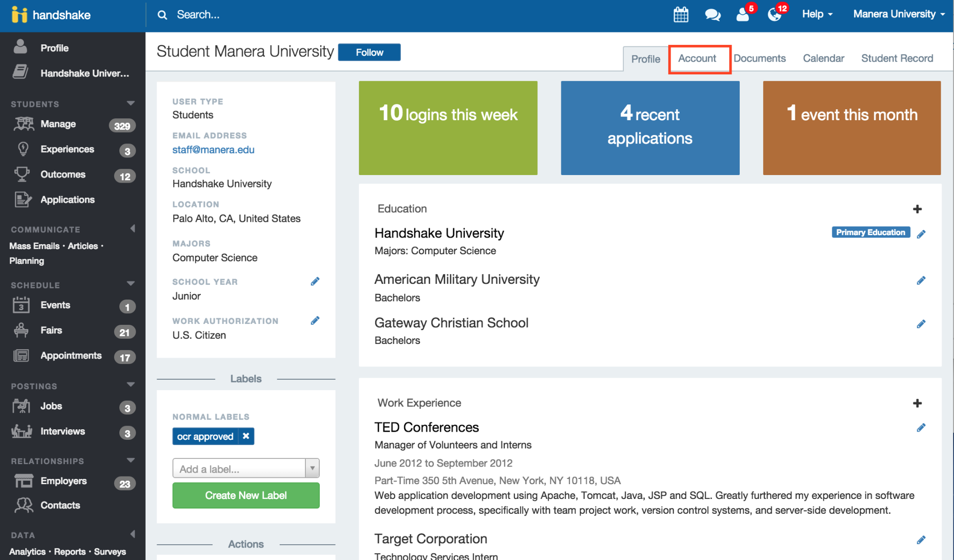954x560 pixels.
Task: Open Mass Emails link
Action: click(x=34, y=246)
